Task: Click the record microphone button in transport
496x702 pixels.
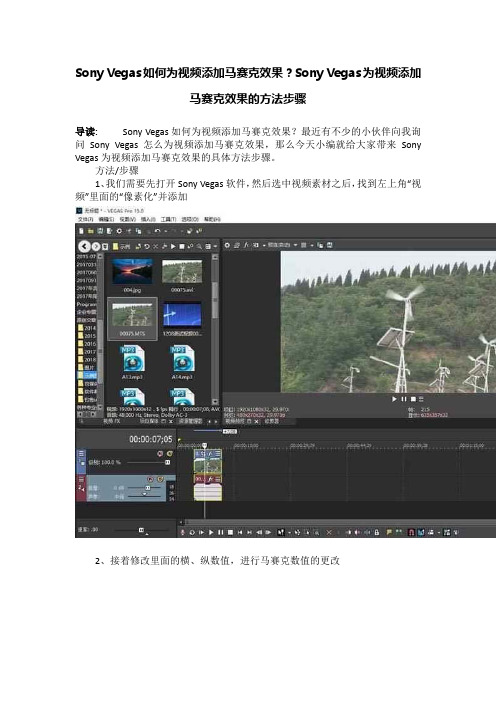Action: [183, 532]
